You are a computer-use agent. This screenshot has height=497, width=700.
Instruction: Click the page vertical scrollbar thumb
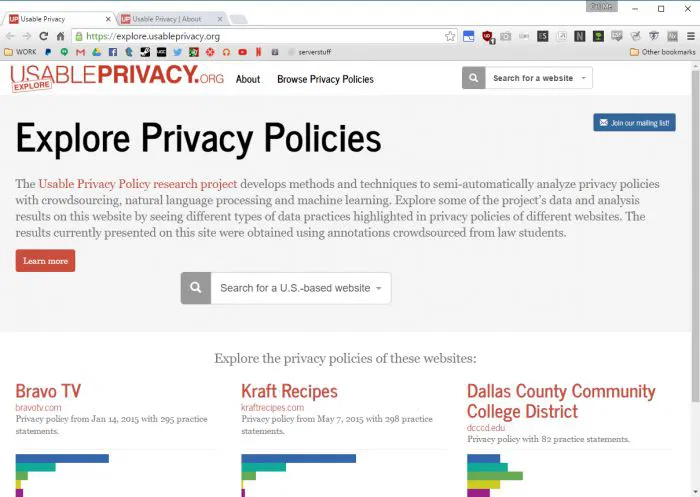[x=695, y=235]
